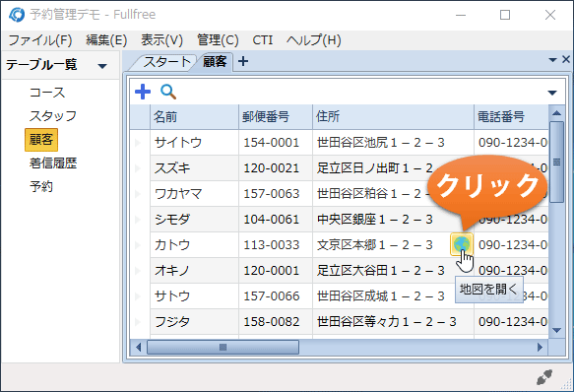This screenshot has height=392, width=574.
Task: Sort by the 住所 column header
Action: click(393, 117)
